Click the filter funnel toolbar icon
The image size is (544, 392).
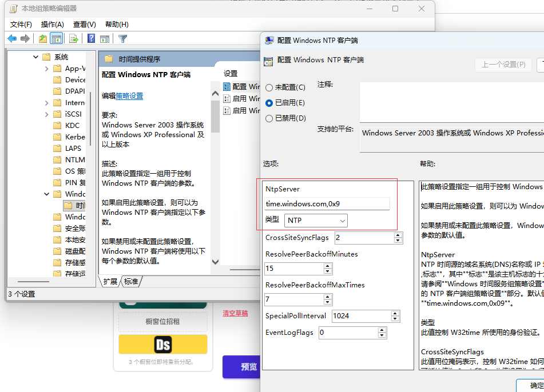pos(122,38)
